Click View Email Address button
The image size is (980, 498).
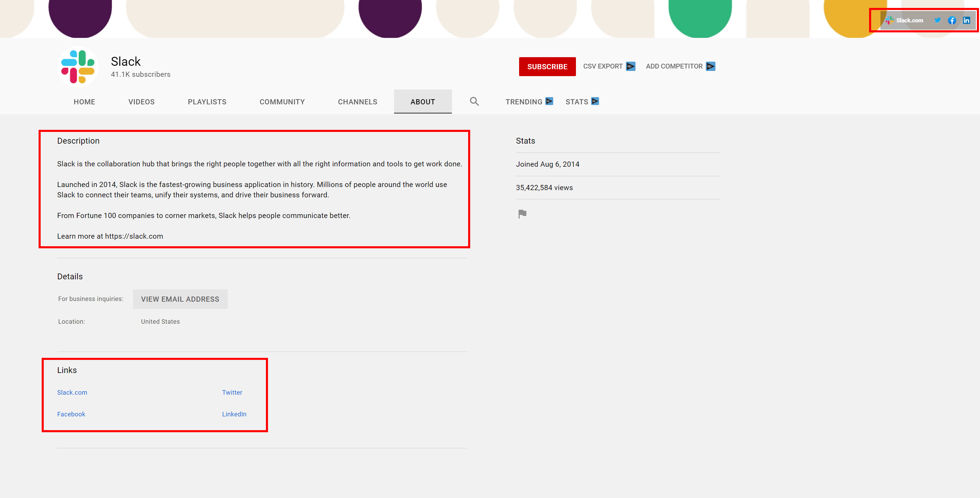pos(179,299)
